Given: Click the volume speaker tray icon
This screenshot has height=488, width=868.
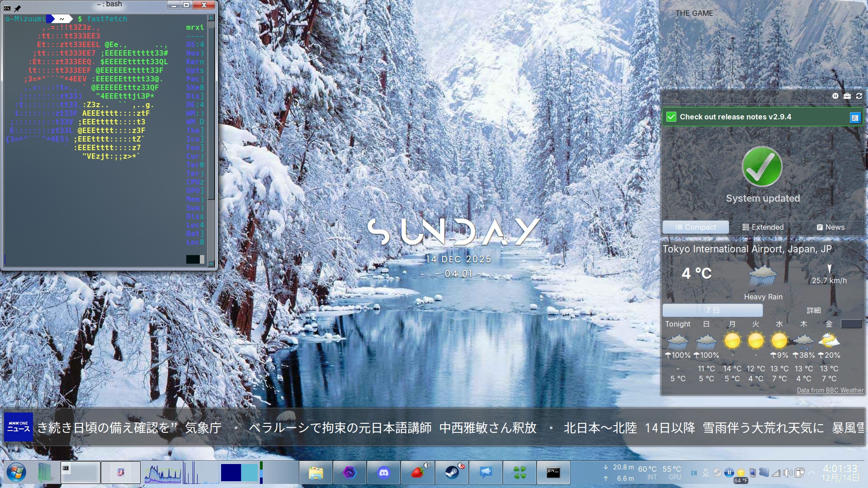Looking at the screenshot, I should [788, 473].
